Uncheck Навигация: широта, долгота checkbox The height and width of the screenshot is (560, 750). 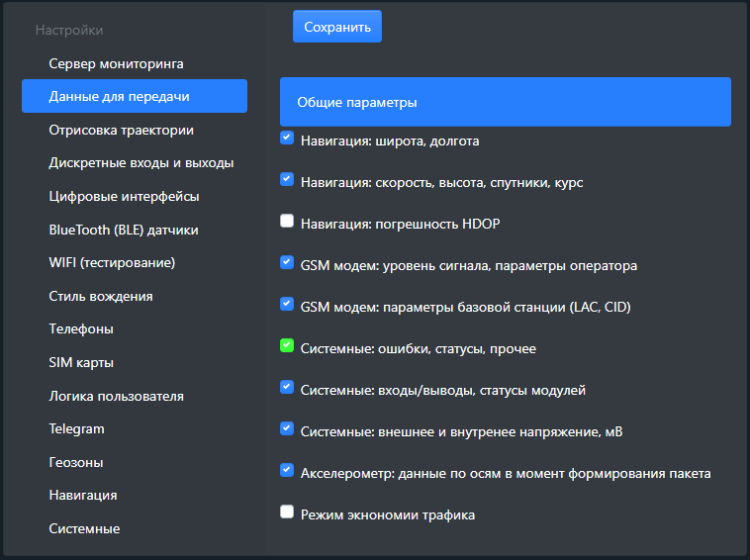[x=287, y=139]
